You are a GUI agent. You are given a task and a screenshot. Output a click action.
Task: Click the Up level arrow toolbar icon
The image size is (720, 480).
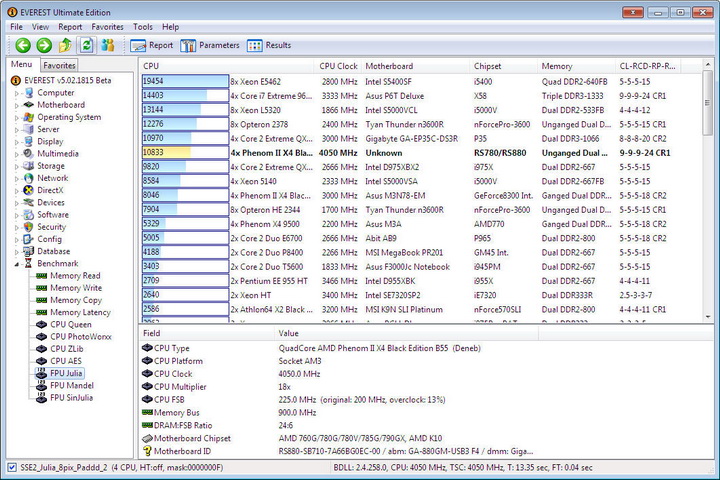(65, 45)
